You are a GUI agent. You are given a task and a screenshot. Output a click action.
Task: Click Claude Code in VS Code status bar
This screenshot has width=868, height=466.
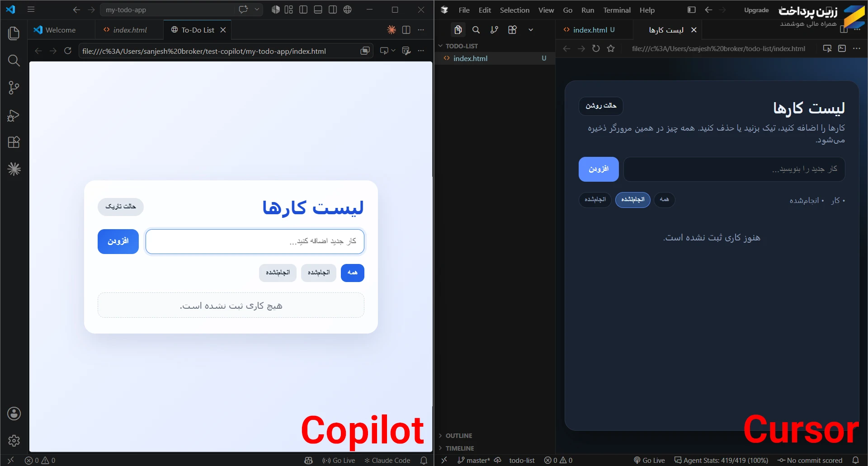[x=387, y=460]
